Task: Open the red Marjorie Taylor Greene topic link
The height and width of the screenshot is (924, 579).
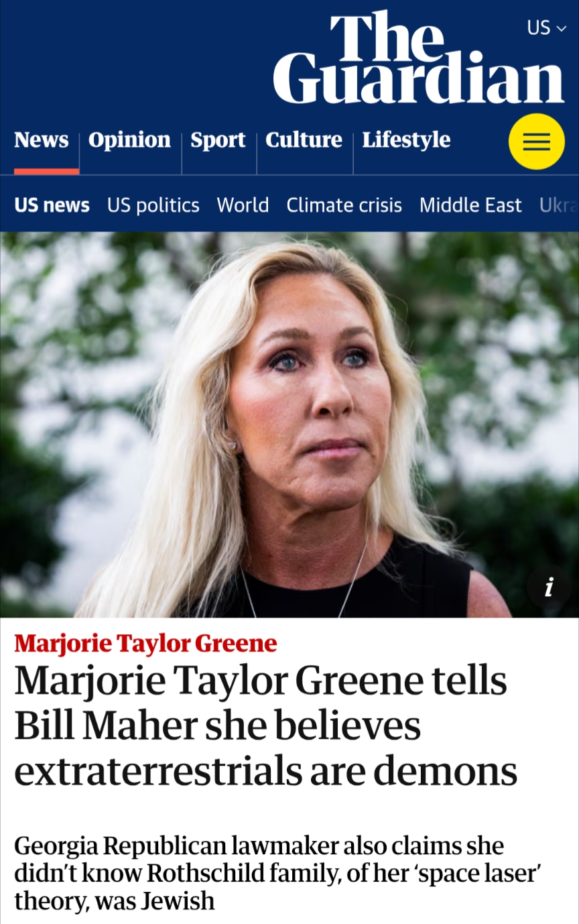Action: (x=145, y=644)
